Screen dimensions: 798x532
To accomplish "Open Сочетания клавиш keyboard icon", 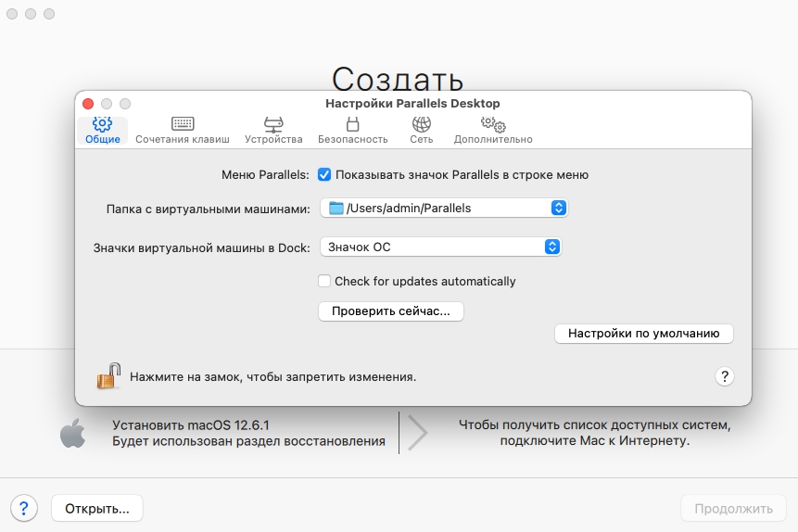I will click(183, 124).
